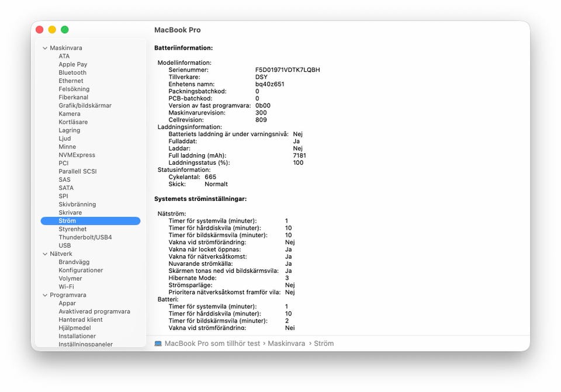561x392 pixels.
Task: Open the USB sidebar item
Action: click(65, 245)
